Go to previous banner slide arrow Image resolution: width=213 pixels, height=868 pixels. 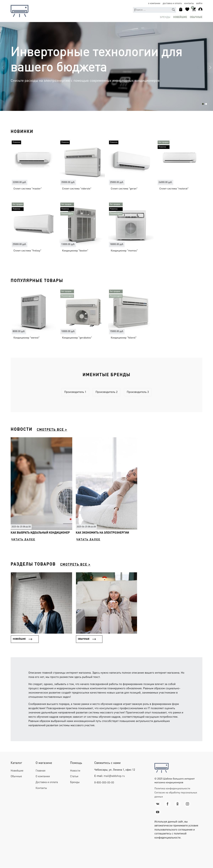click(x=3, y=67)
